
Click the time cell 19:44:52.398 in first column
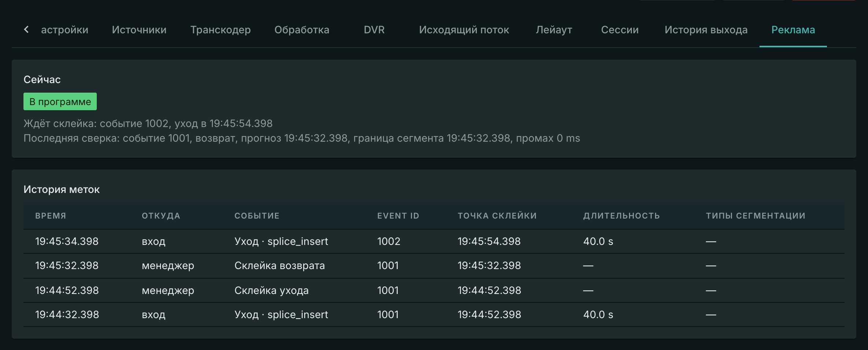coord(67,290)
